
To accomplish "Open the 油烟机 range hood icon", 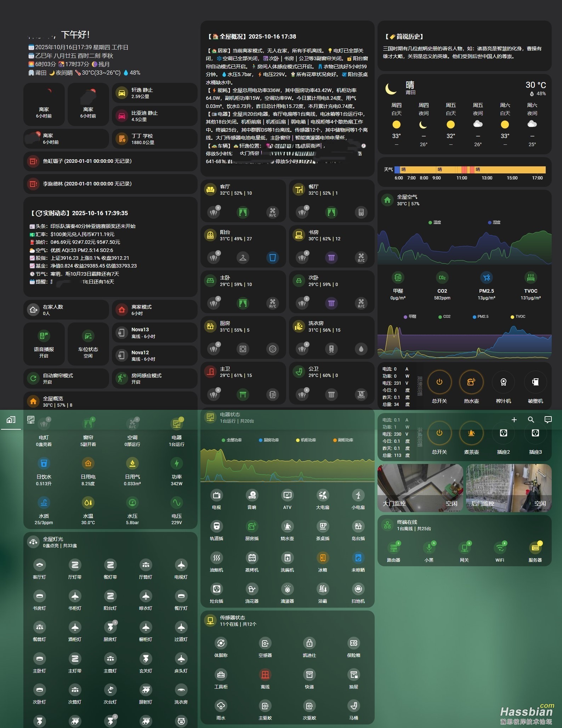I will coord(216,558).
